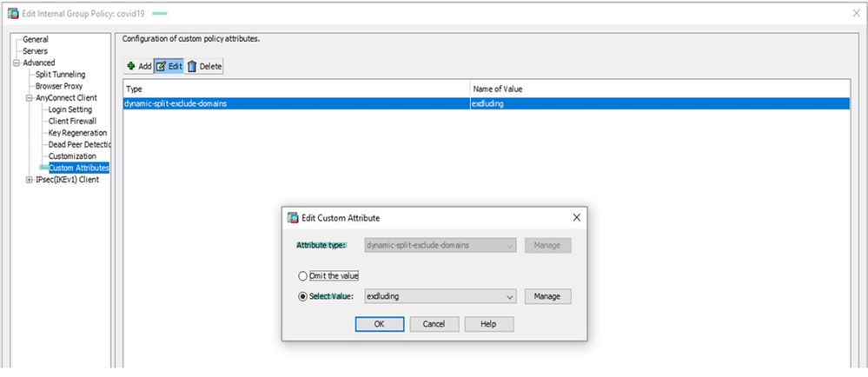Collapse the AnyConnect Client tree node
The width and height of the screenshot is (868, 377).
(30, 98)
